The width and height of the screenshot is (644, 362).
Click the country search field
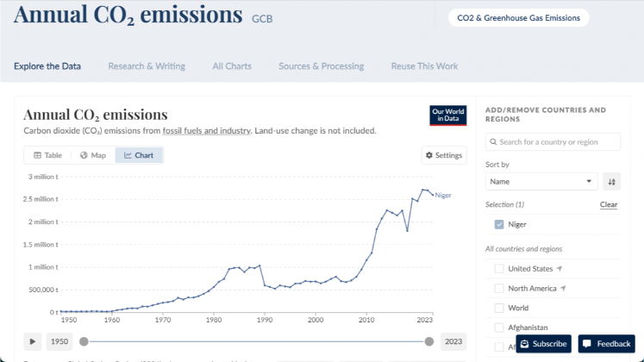point(553,141)
